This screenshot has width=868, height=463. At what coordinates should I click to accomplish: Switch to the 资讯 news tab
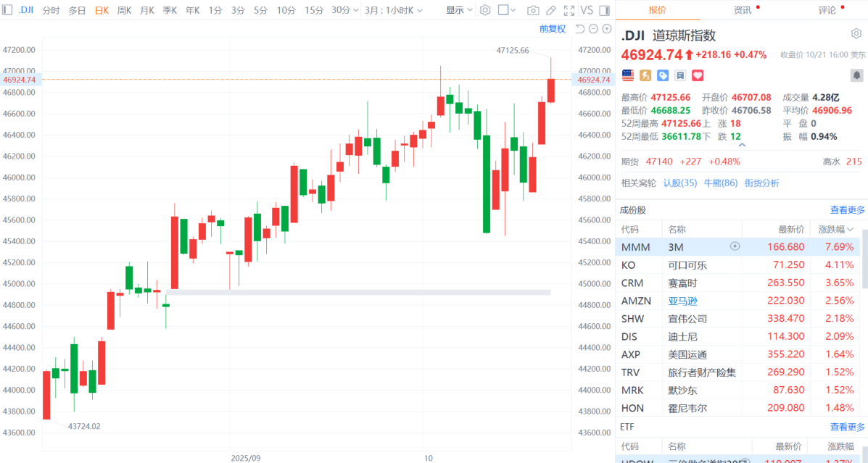(742, 10)
